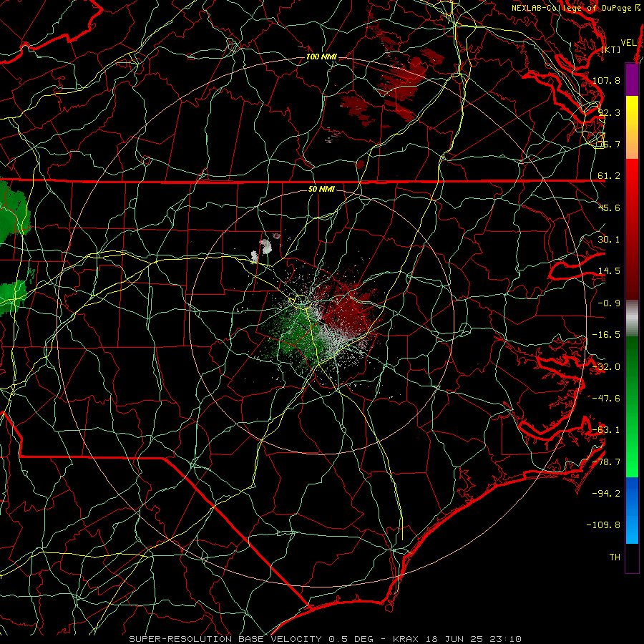Click the -78.7 legend value
Viewport: 644px width, 644px height.
coord(606,462)
